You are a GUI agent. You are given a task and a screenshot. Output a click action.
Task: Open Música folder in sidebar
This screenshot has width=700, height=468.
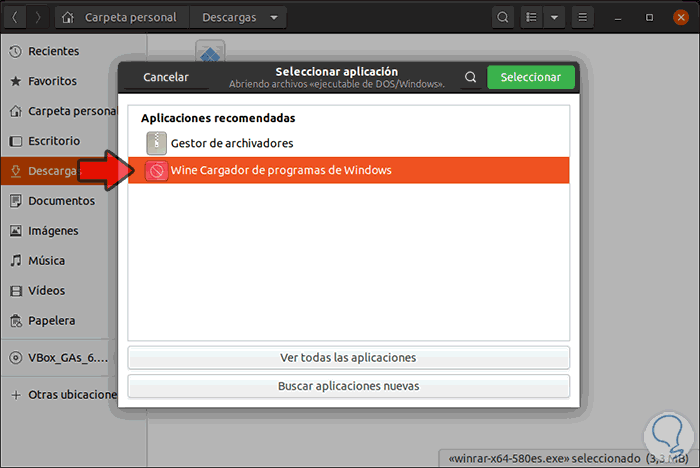(58, 261)
